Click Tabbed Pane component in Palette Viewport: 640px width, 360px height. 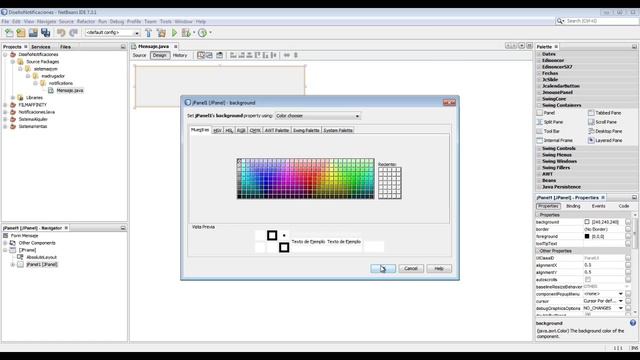(604, 113)
